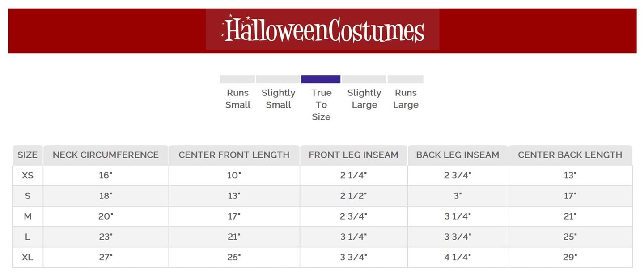Click the CENTER FRONT LENGTH header
The width and height of the screenshot is (644, 280).
click(x=234, y=155)
